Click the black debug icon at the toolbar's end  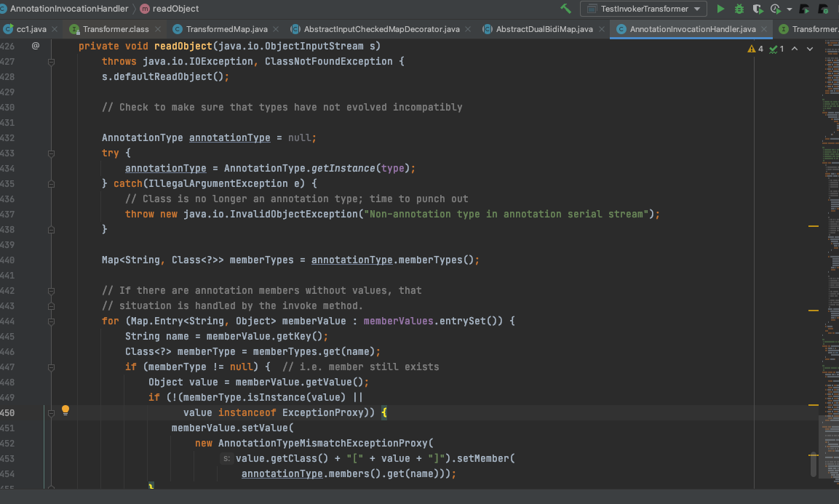pos(824,9)
